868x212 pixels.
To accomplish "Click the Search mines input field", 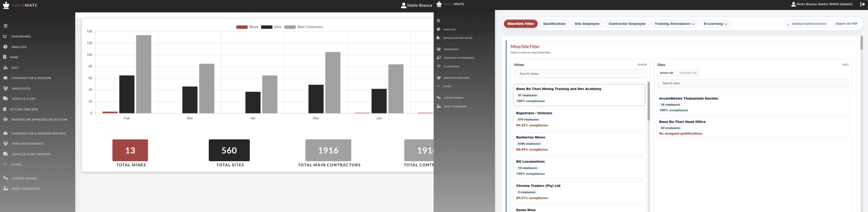I will point(580,74).
